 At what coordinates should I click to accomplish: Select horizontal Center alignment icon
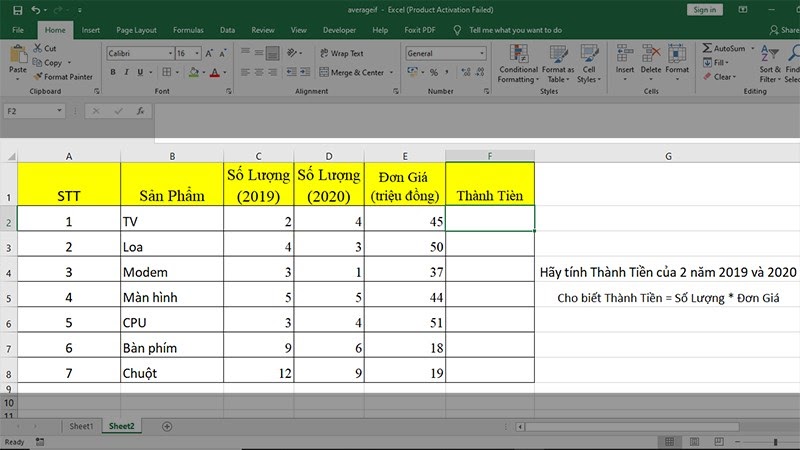[x=259, y=72]
